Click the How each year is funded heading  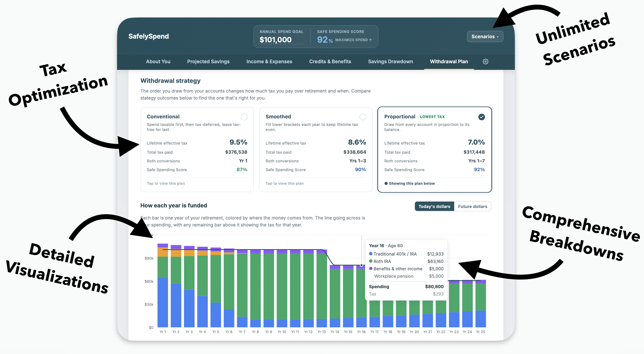pyautogui.click(x=174, y=206)
